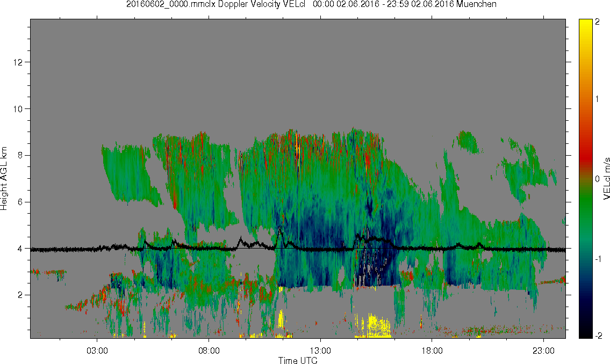This screenshot has width=610, height=364.
Task: Click the height label '12'
Action: click(x=18, y=62)
